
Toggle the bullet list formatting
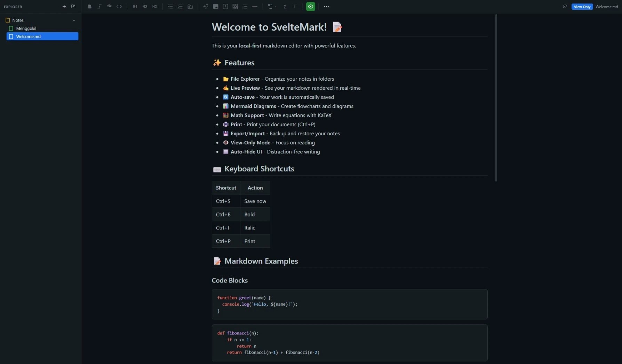[x=170, y=6]
